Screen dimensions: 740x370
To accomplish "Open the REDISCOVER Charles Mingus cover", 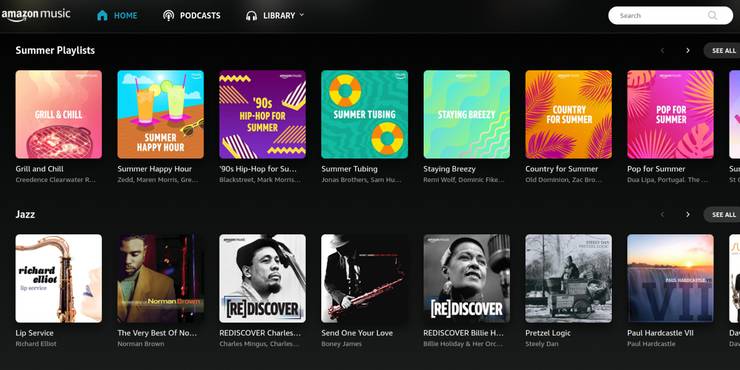I will pyautogui.click(x=262, y=278).
